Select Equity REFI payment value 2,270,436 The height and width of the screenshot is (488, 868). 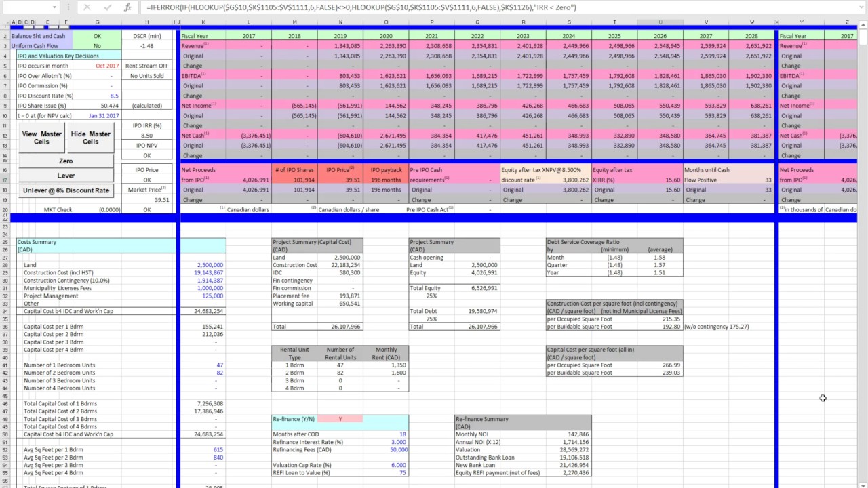(x=569, y=472)
